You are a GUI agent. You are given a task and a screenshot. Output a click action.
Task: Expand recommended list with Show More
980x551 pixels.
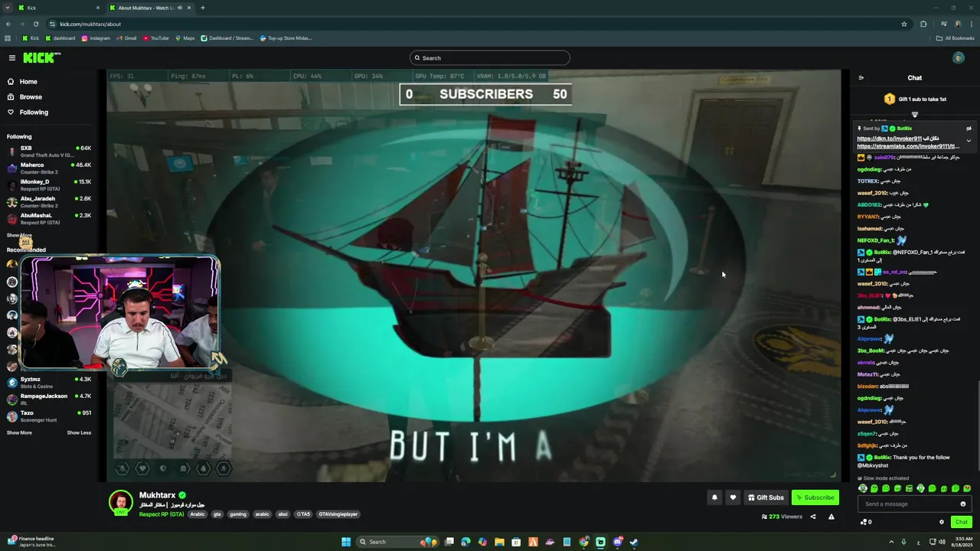coord(19,433)
